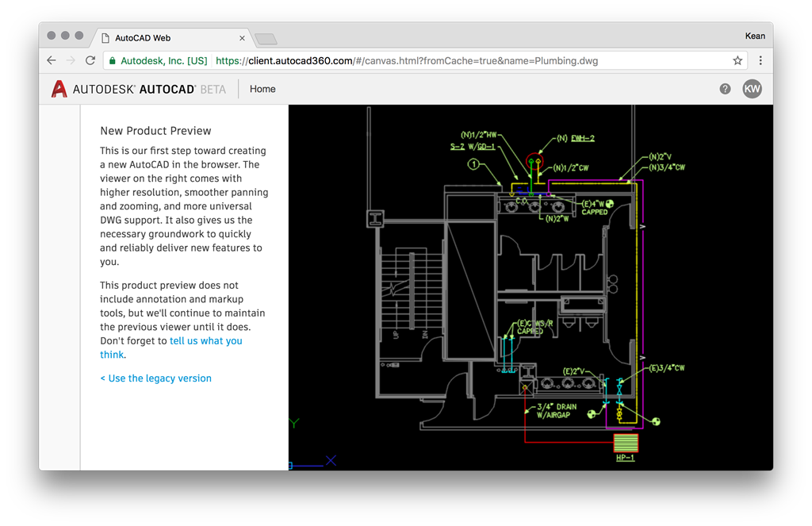The image size is (812, 526).
Task: Click the HP-1 heat pump symbol
Action: (x=626, y=443)
